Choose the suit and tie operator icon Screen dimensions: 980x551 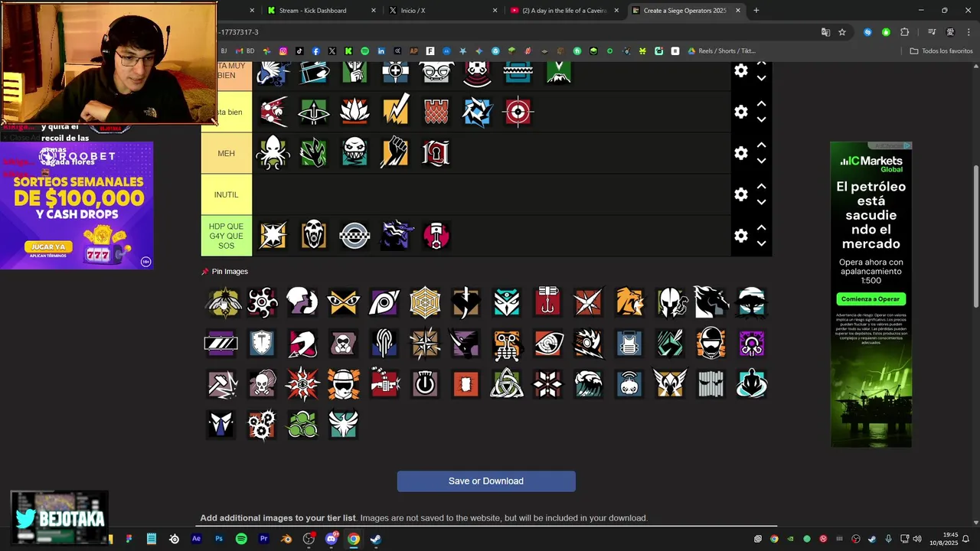click(x=221, y=424)
